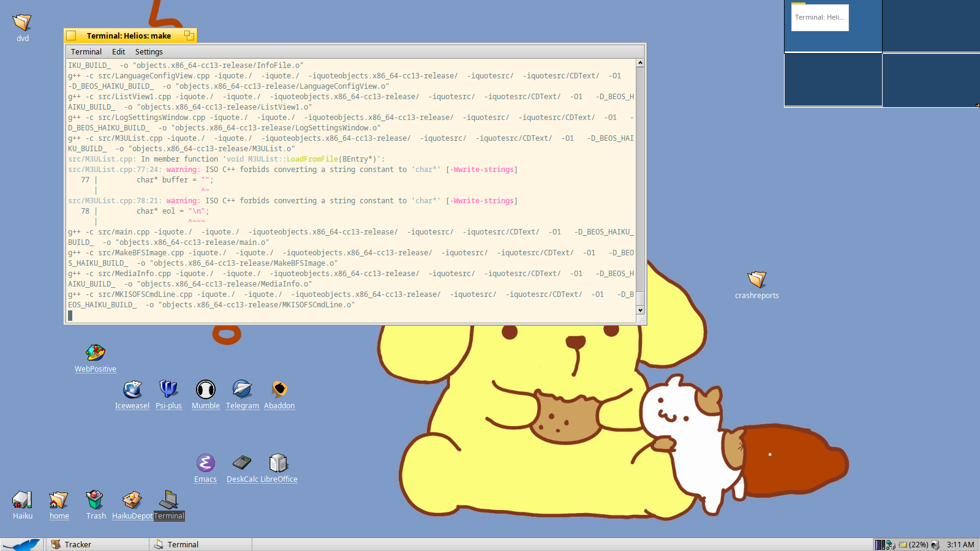Click 'char* eol = "\n";' source line
The image size is (980, 551).
click(x=173, y=211)
